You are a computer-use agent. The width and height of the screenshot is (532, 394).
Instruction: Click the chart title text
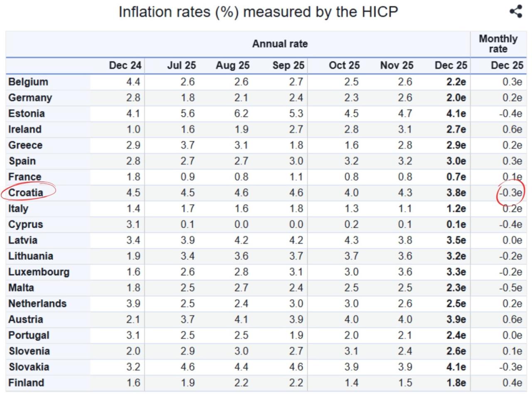tap(258, 12)
